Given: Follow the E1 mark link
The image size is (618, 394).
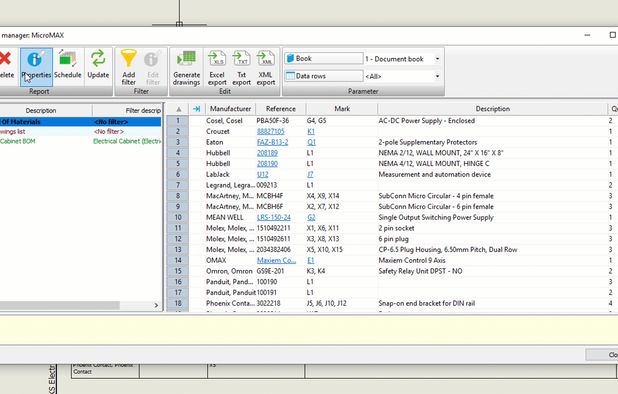Looking at the screenshot, I should point(311,260).
